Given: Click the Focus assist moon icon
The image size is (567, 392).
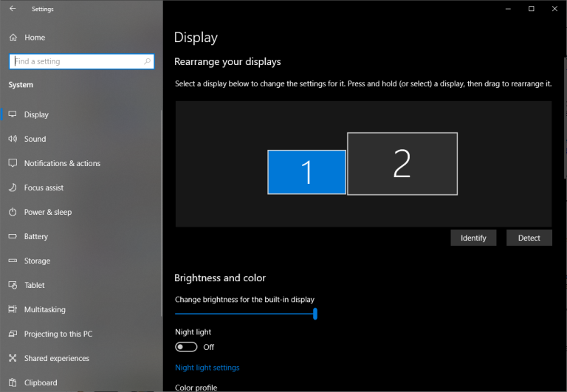Looking at the screenshot, I should tap(13, 188).
